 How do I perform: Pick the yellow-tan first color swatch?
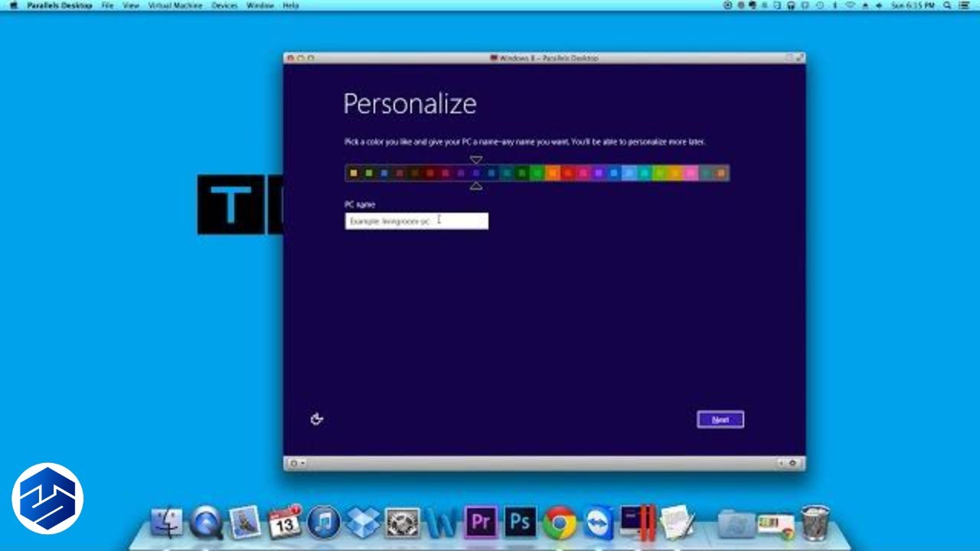click(x=353, y=174)
